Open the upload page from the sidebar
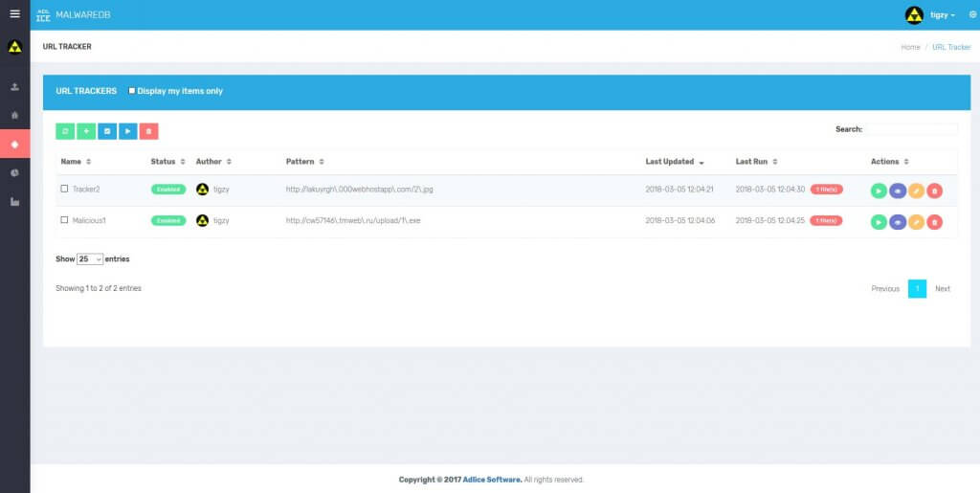This screenshot has width=980, height=493. [14, 87]
